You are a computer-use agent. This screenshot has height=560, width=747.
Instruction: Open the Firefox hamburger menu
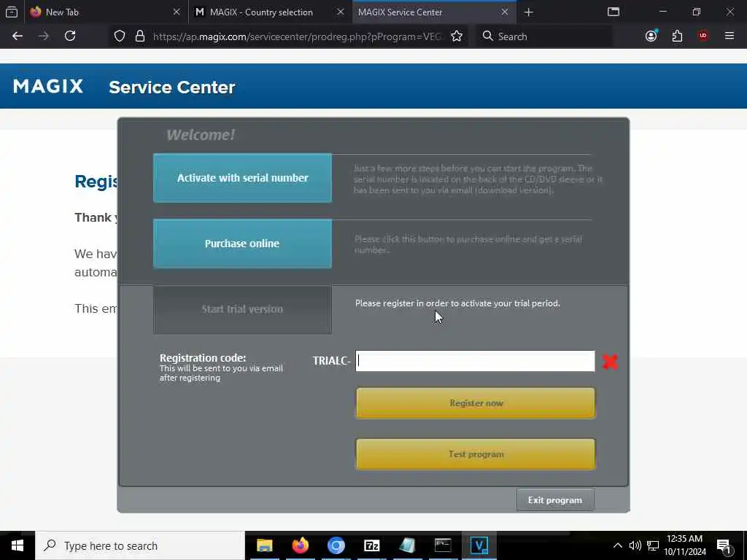pos(729,36)
